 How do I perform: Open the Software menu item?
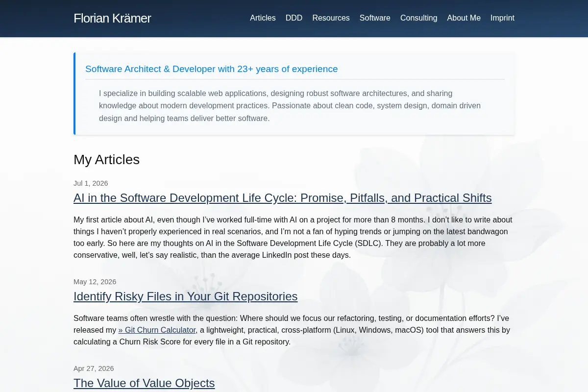click(375, 18)
